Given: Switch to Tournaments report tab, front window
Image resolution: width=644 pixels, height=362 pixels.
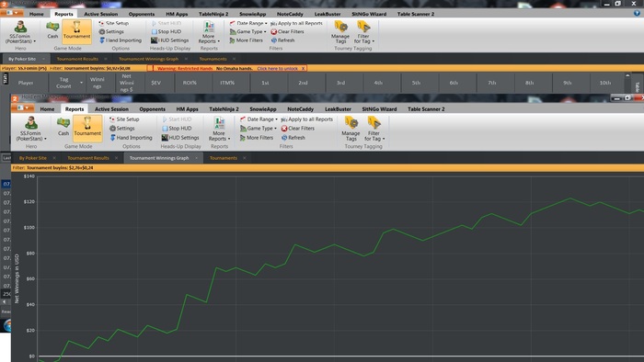Looking at the screenshot, I should click(x=224, y=158).
